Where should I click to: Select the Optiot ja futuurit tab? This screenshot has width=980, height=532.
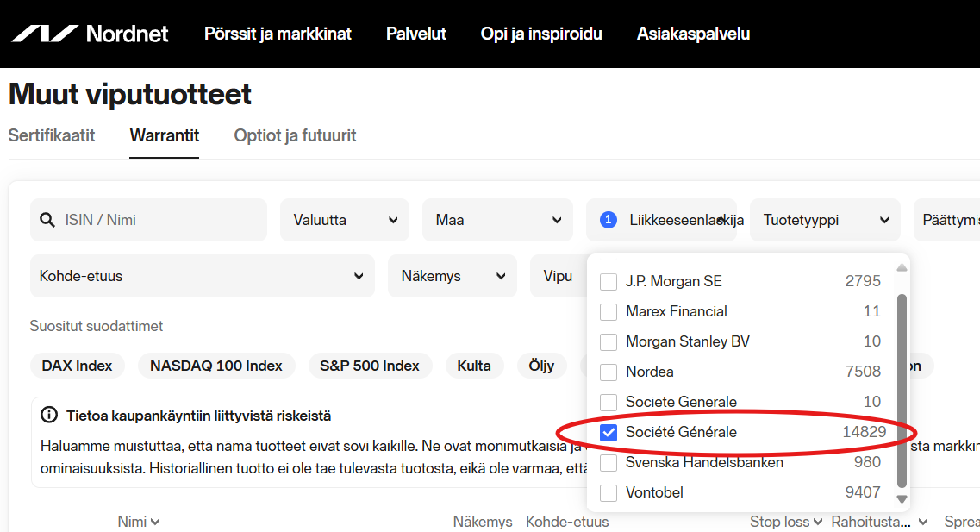(x=295, y=135)
